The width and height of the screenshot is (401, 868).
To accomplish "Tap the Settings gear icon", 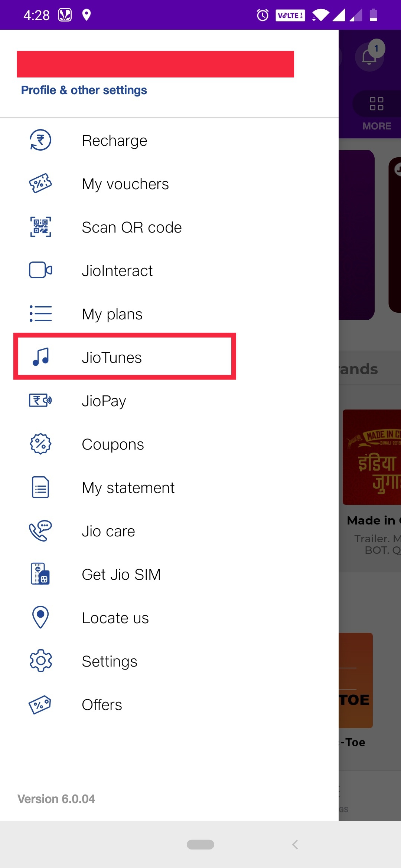I will 40,661.
